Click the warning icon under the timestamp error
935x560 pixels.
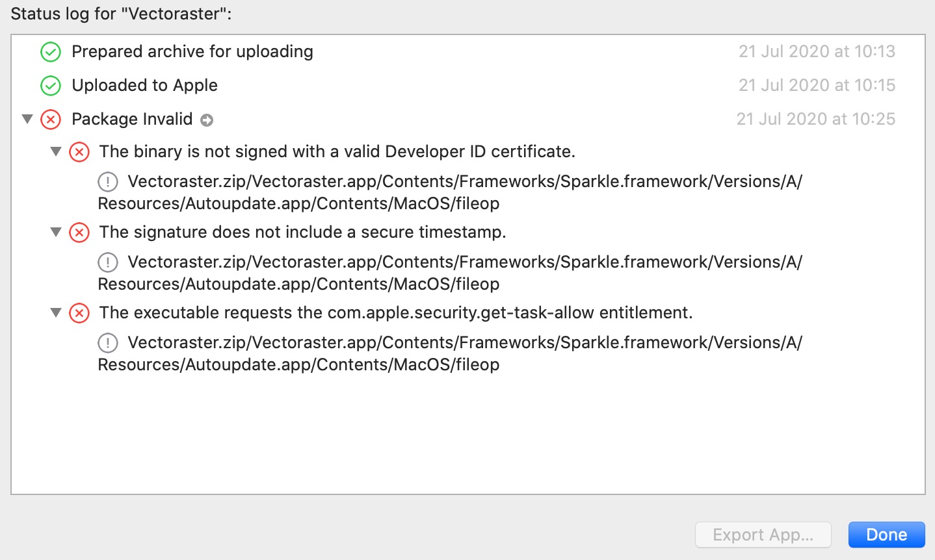[x=108, y=262]
